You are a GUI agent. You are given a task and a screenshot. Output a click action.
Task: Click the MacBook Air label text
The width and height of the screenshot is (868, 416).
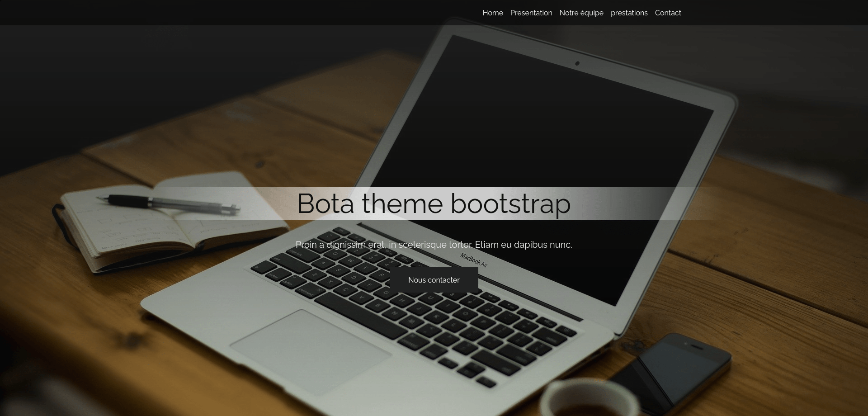474,260
